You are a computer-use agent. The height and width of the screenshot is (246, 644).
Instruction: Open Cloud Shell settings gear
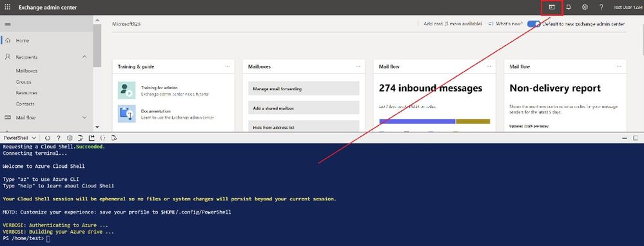point(70,138)
